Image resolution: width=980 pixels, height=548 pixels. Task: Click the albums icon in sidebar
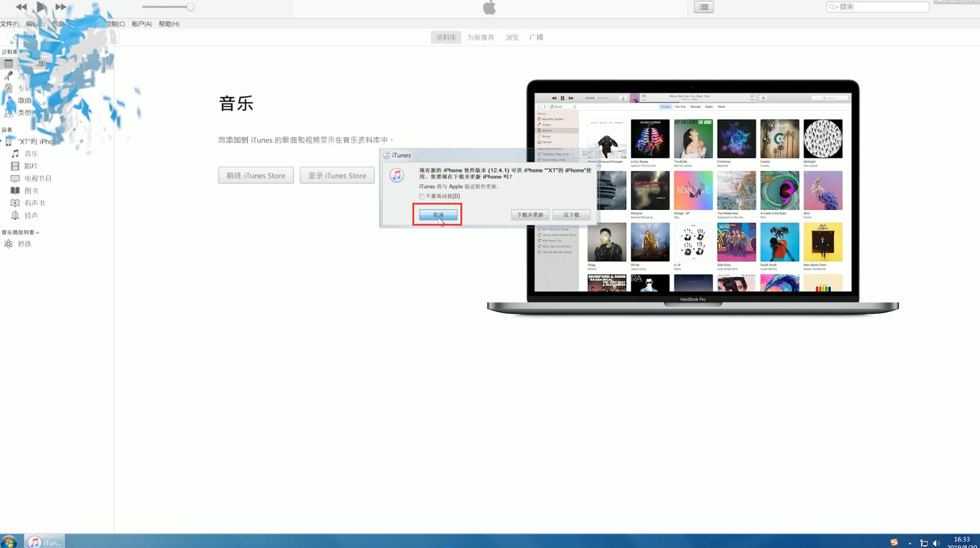[x=8, y=88]
